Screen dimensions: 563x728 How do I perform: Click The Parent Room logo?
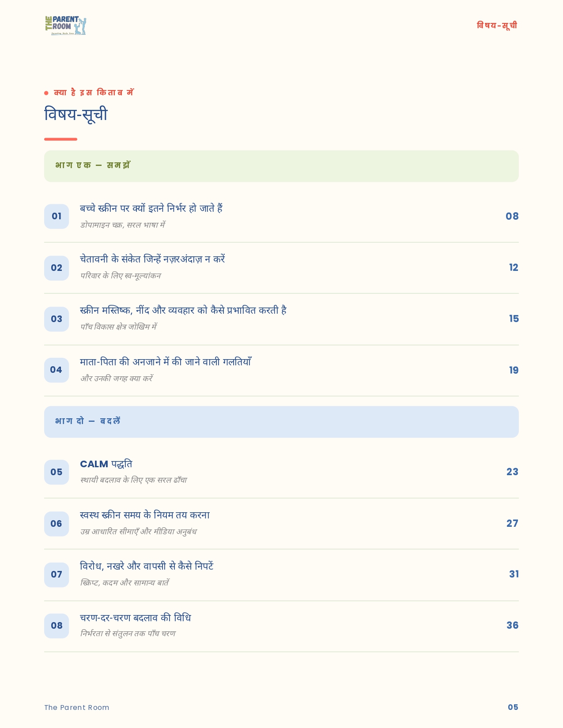coord(66,26)
